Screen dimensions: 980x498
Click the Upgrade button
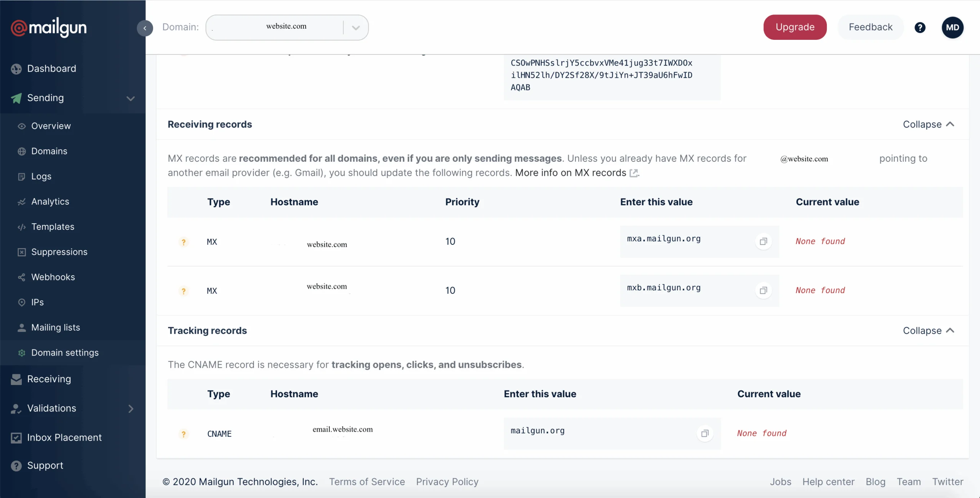pos(795,27)
